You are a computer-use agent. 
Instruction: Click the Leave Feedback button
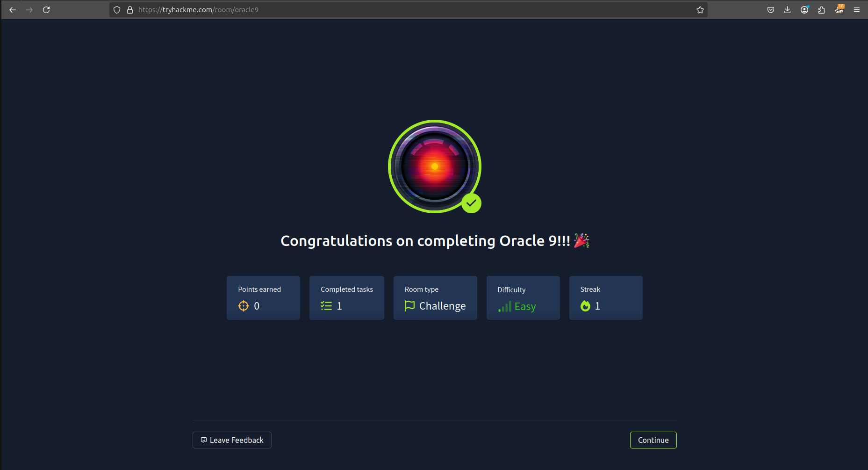click(232, 440)
